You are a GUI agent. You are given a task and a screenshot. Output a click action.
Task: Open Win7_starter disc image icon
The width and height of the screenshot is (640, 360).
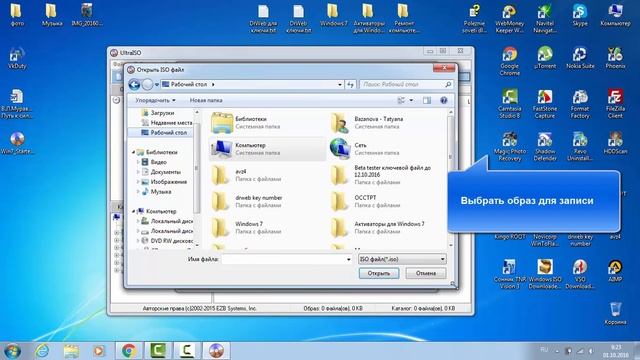(17, 143)
